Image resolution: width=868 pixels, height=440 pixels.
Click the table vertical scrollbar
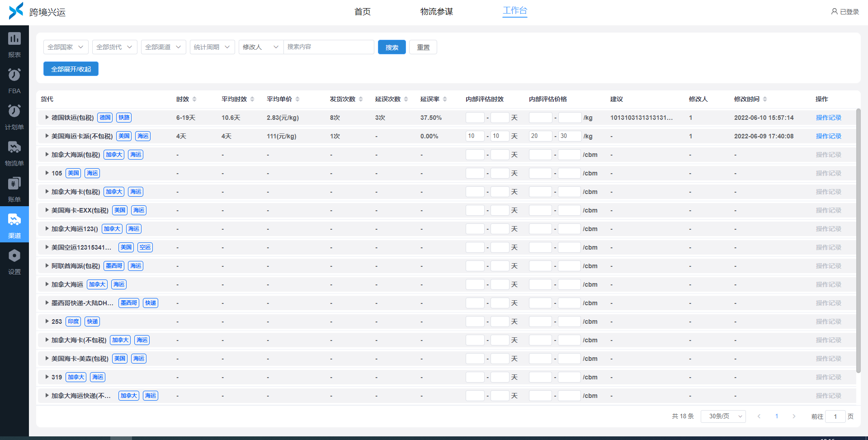click(x=859, y=241)
